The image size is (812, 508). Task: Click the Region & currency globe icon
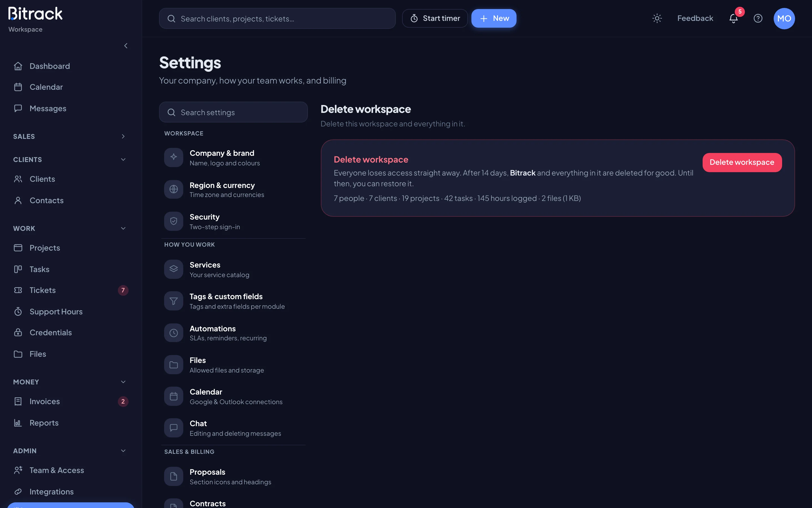pyautogui.click(x=173, y=189)
